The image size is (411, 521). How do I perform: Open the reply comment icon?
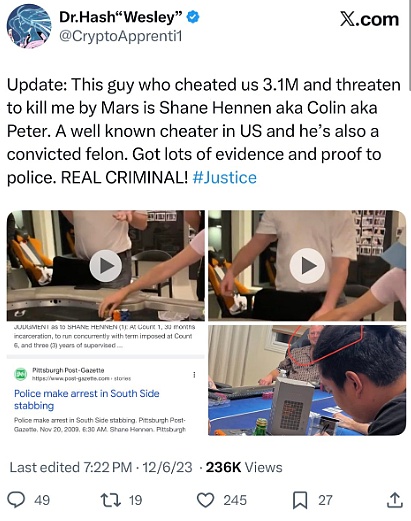pyautogui.click(x=16, y=500)
